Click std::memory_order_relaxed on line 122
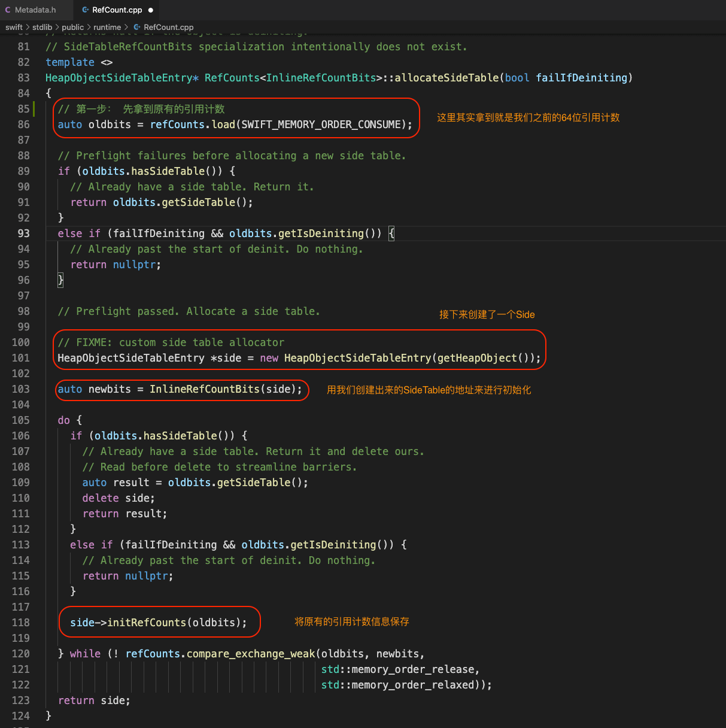Image resolution: width=726 pixels, height=728 pixels. point(398,685)
